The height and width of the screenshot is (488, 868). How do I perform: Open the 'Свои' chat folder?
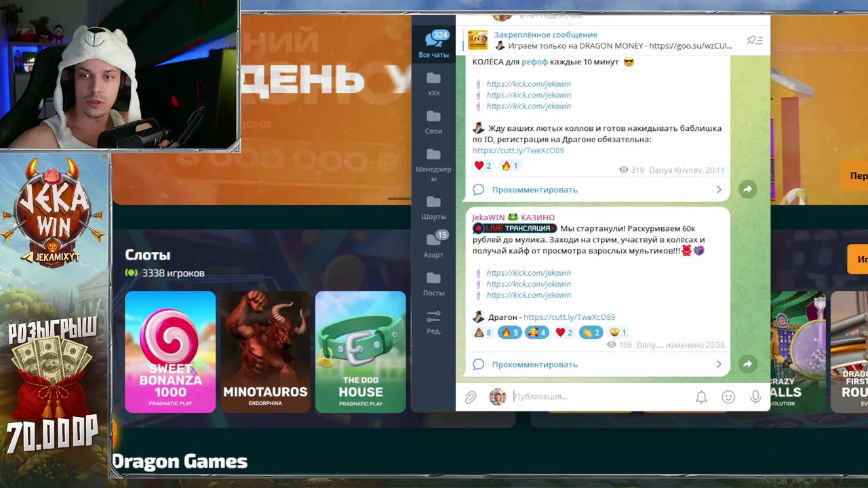(433, 122)
